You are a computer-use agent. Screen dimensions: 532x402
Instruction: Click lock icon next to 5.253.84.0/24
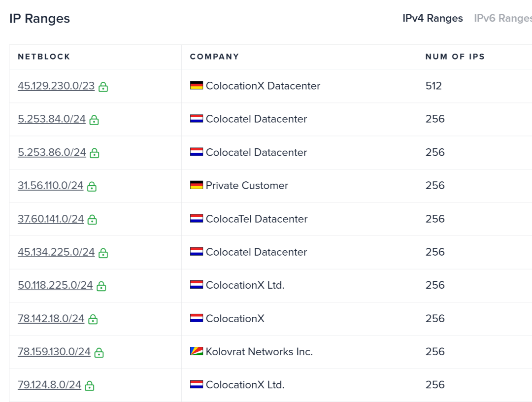pos(94,120)
